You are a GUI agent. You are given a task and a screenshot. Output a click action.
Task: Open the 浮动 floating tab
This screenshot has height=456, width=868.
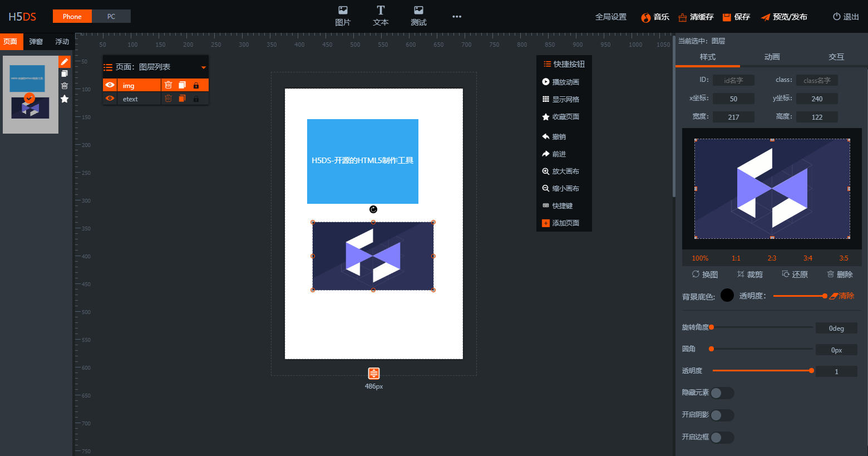click(x=62, y=42)
